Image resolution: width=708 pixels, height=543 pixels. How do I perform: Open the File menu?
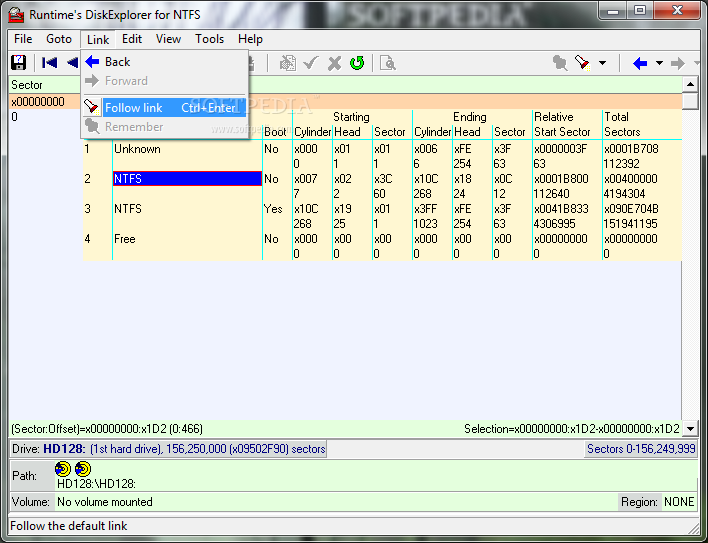coord(23,39)
